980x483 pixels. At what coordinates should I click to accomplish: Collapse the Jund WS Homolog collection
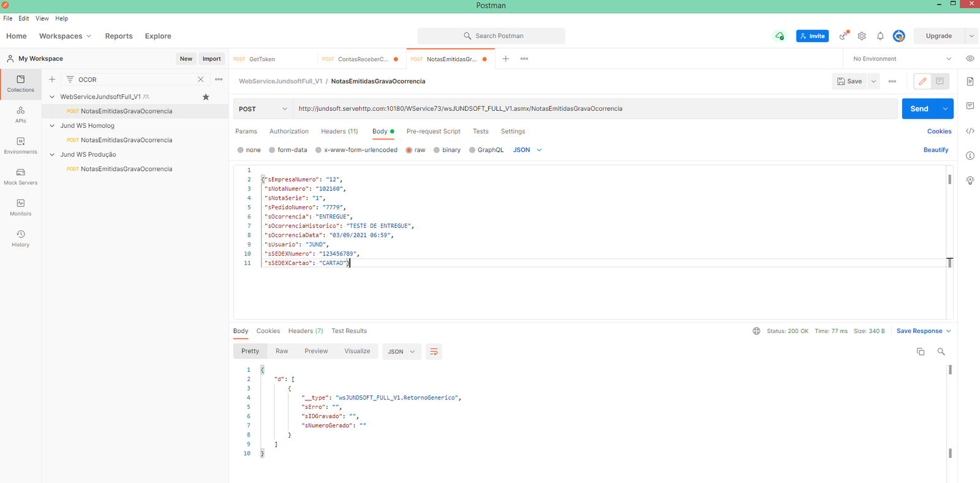[x=52, y=125]
